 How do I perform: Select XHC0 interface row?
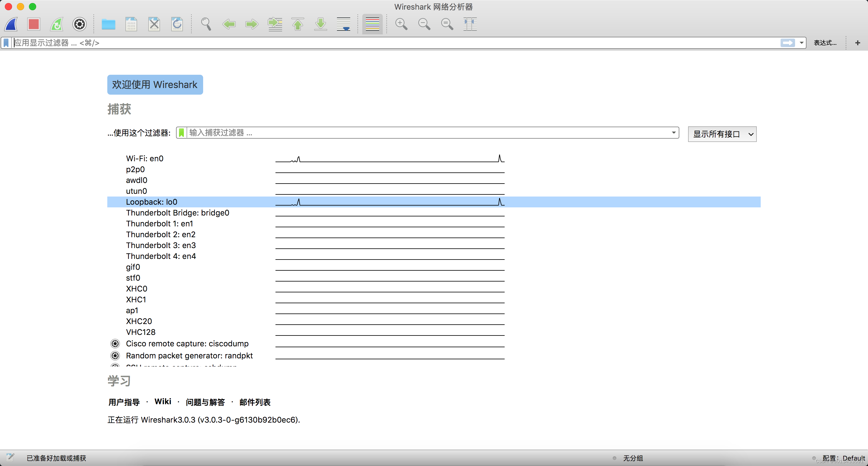click(434, 289)
